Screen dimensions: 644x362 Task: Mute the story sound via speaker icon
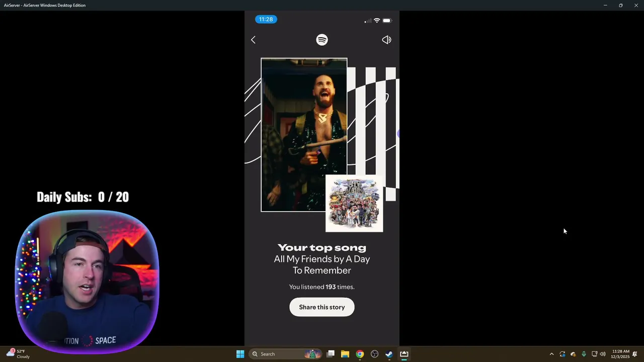[x=386, y=40]
